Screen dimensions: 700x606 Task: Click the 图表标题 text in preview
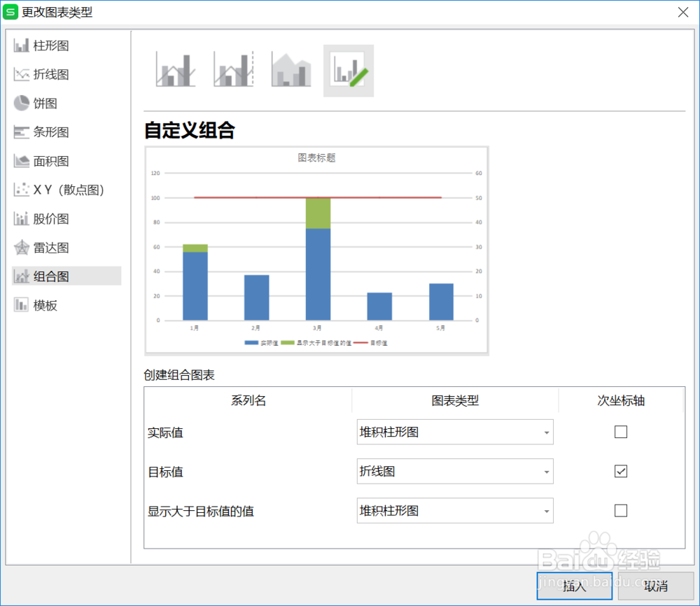(316, 157)
